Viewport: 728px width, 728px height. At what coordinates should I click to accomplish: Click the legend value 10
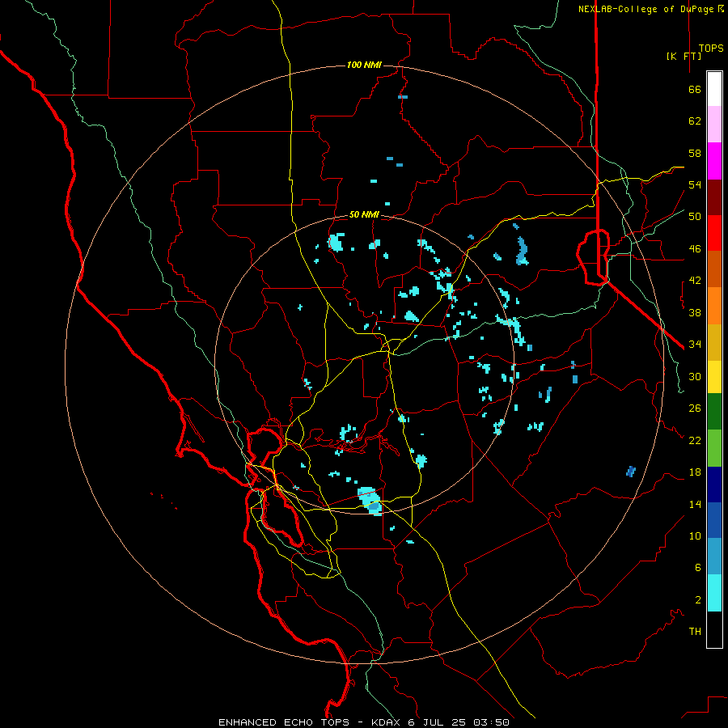tap(695, 535)
